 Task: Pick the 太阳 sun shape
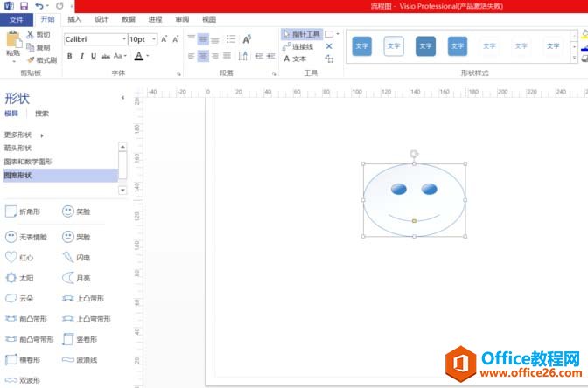pyautogui.click(x=19, y=278)
